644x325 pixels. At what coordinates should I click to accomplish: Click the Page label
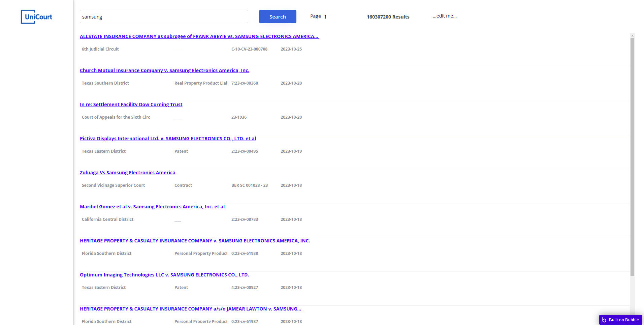[316, 16]
